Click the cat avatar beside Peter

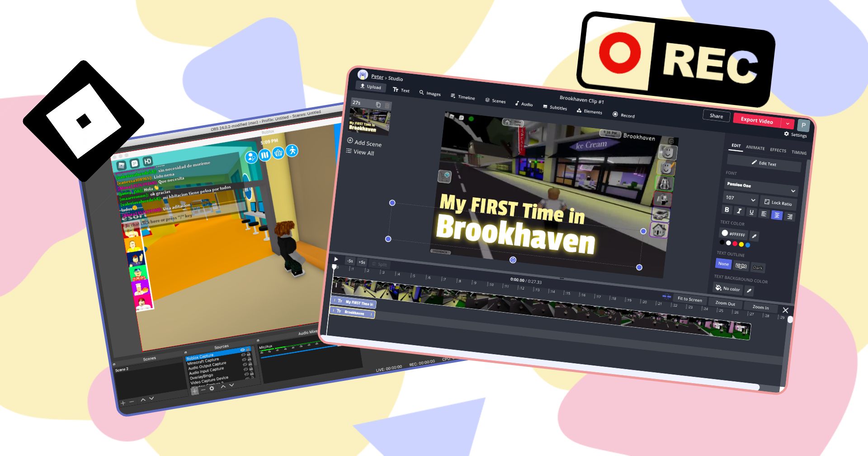(x=363, y=75)
